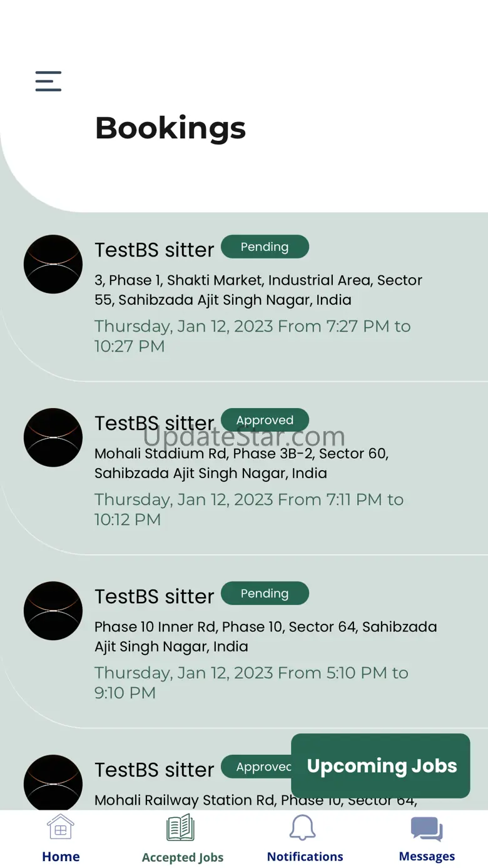Screen dimensions: 488x868
Task: Open the Messages chat bubble icon
Action: tap(427, 829)
